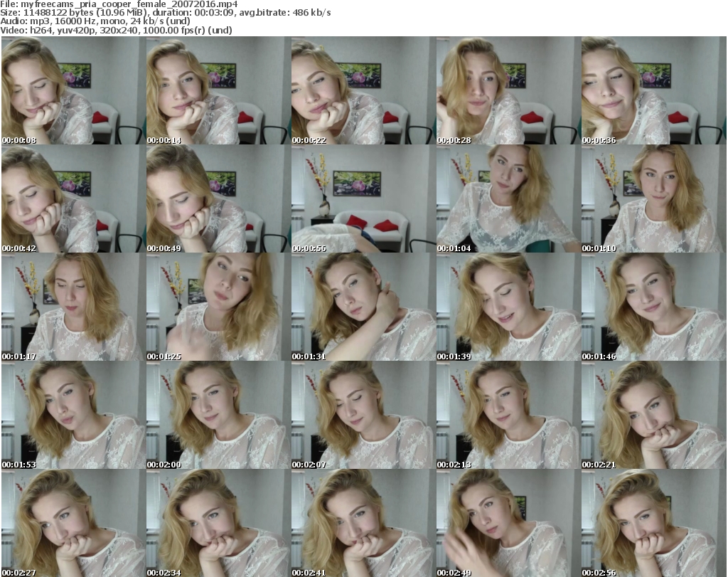Select the thumbnail timestamped 00:01:25
The image size is (728, 577).
point(218,307)
